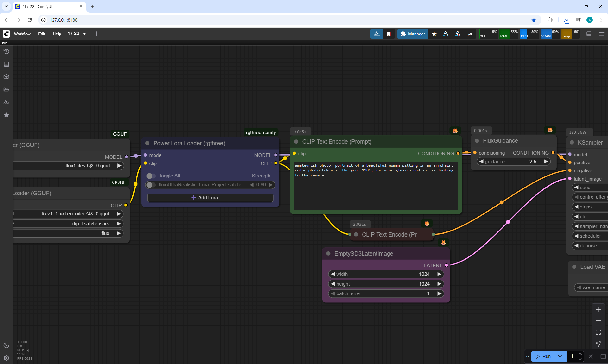
Task: Toggle dark theme moon icon
Action: click(6, 345)
